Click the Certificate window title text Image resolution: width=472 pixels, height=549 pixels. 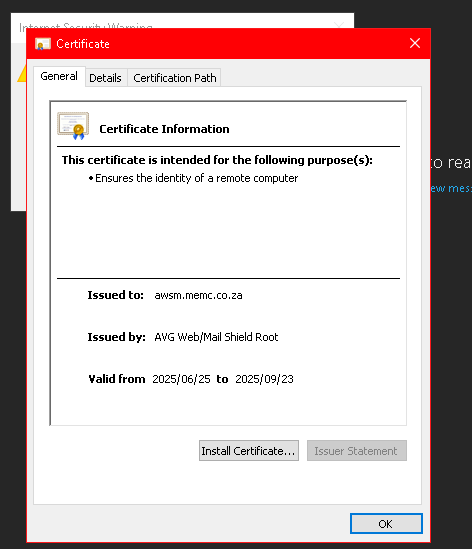(83, 44)
